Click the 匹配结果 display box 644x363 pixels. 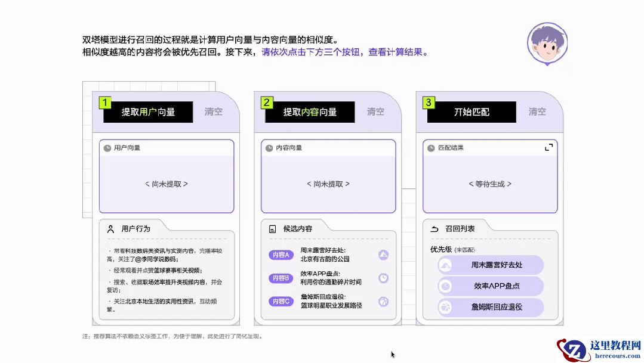(490, 176)
